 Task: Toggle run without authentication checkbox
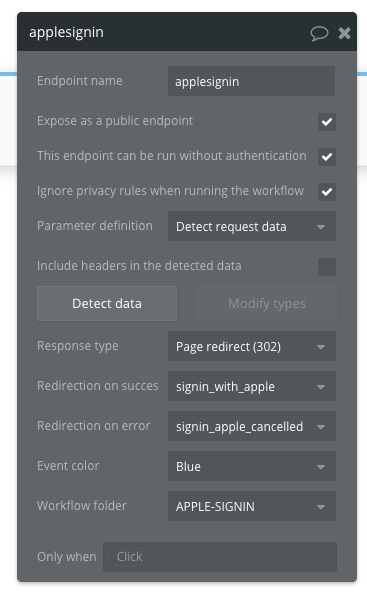(327, 157)
